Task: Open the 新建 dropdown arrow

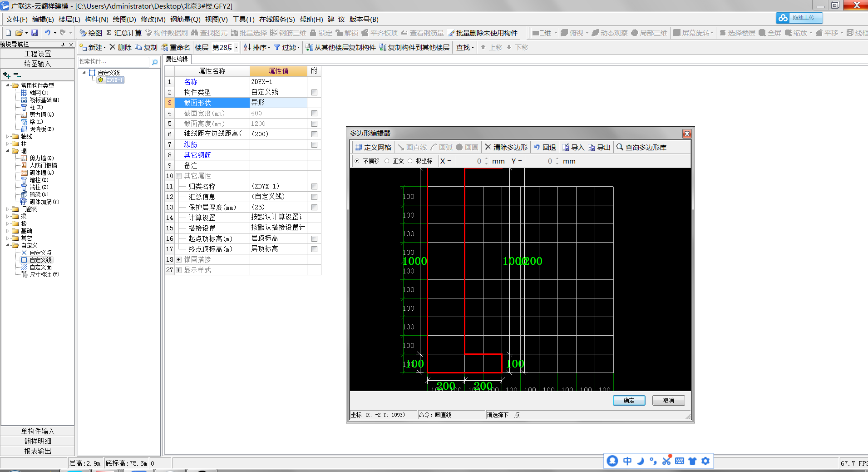Action: click(104, 47)
